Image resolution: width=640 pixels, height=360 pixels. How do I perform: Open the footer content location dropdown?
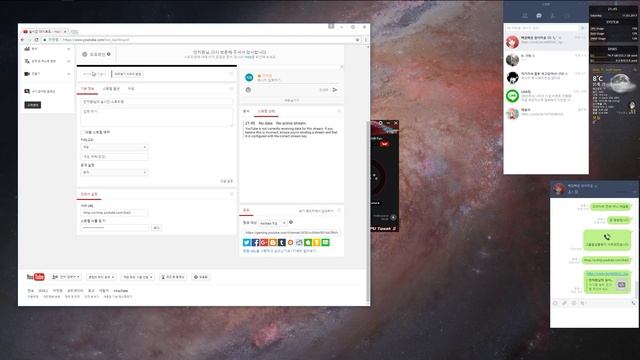[x=101, y=277]
